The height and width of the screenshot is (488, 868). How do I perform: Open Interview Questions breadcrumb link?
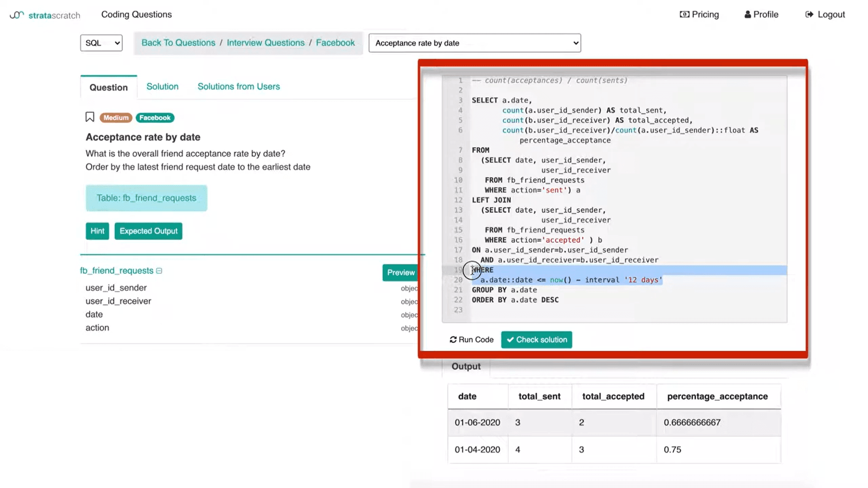click(266, 43)
